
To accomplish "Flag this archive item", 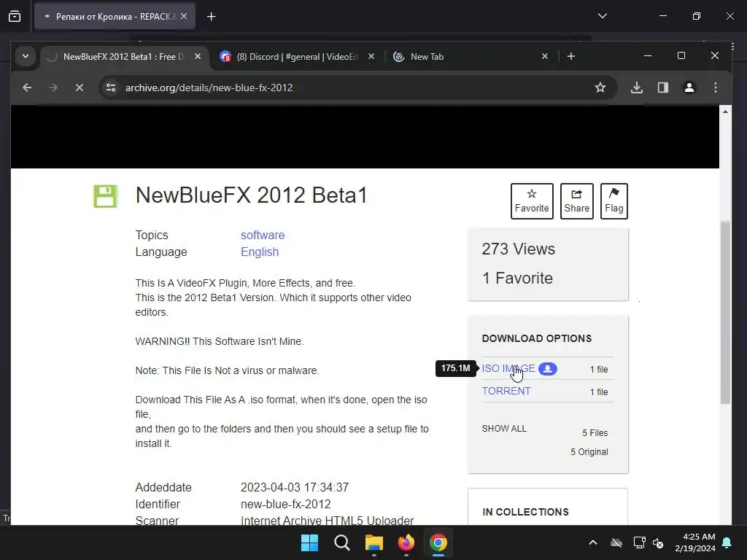I will [x=614, y=201].
